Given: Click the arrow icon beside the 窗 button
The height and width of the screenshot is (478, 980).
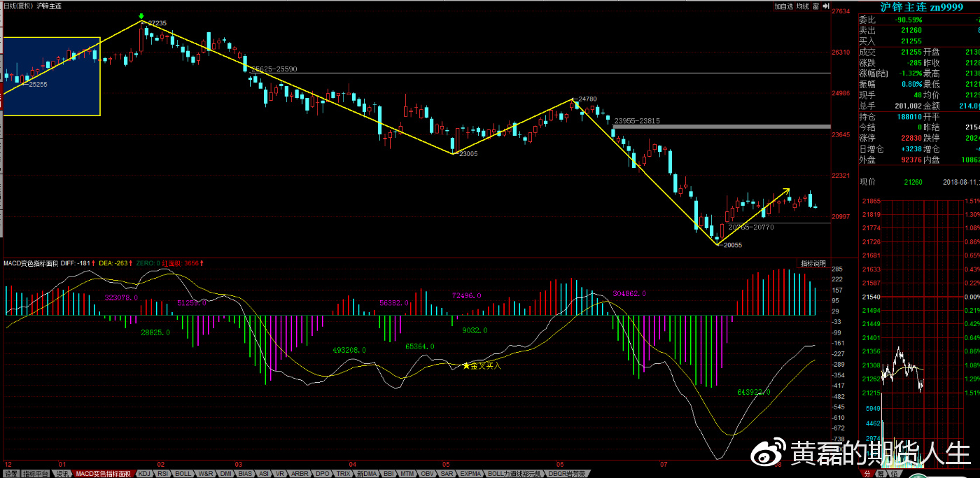Looking at the screenshot, I should coord(825,6).
